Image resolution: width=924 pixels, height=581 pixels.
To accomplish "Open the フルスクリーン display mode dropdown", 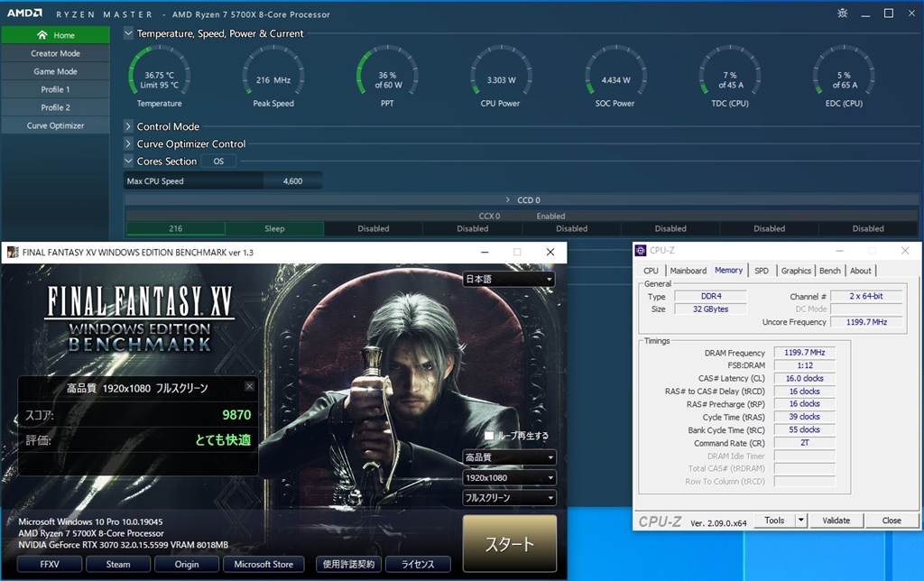I will tap(509, 498).
